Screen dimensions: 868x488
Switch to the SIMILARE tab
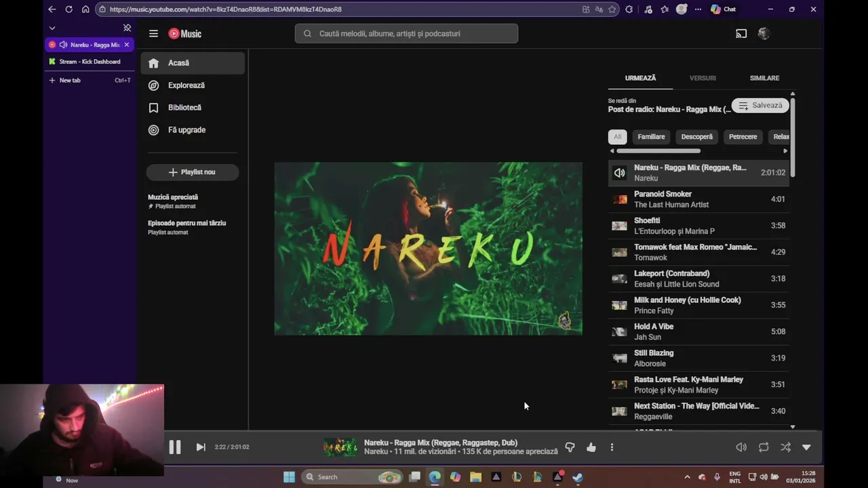764,78
